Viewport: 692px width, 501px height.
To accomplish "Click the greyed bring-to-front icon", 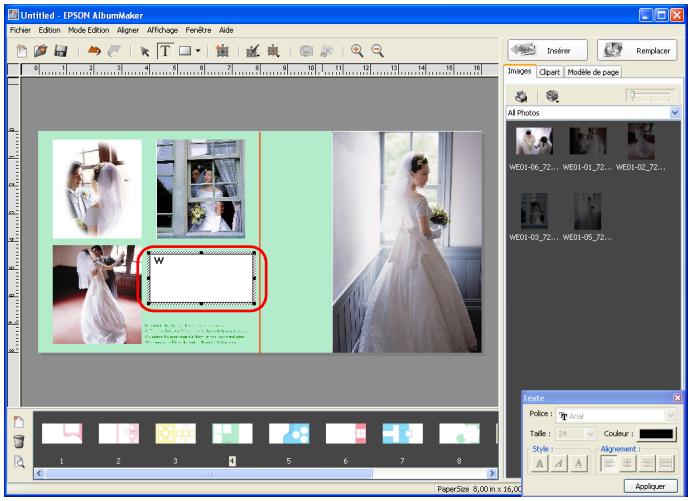I will point(306,51).
